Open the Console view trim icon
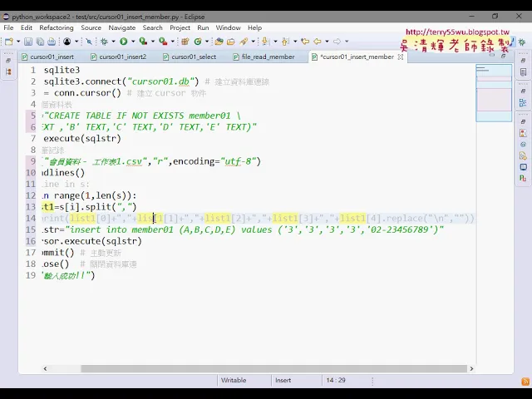532x399 pixels. click(x=523, y=167)
